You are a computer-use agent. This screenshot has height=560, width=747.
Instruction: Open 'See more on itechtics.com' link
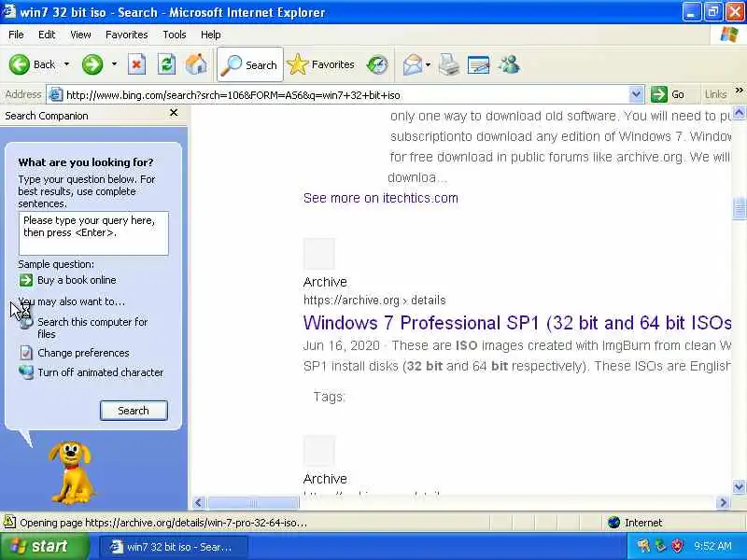pyautogui.click(x=381, y=198)
